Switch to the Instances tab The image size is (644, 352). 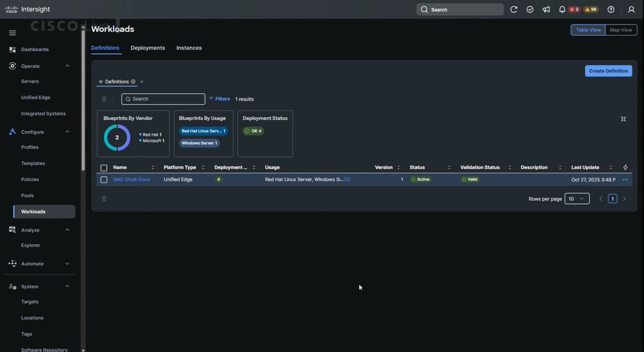coord(189,48)
